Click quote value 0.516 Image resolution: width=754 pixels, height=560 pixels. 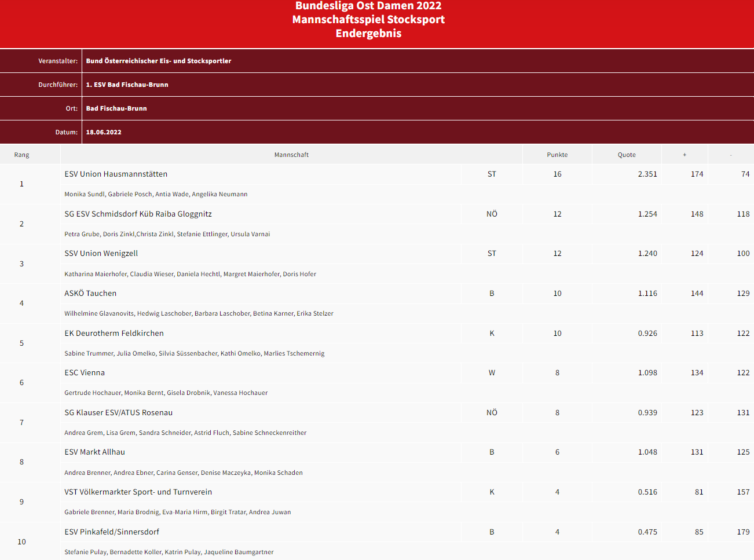click(x=647, y=492)
